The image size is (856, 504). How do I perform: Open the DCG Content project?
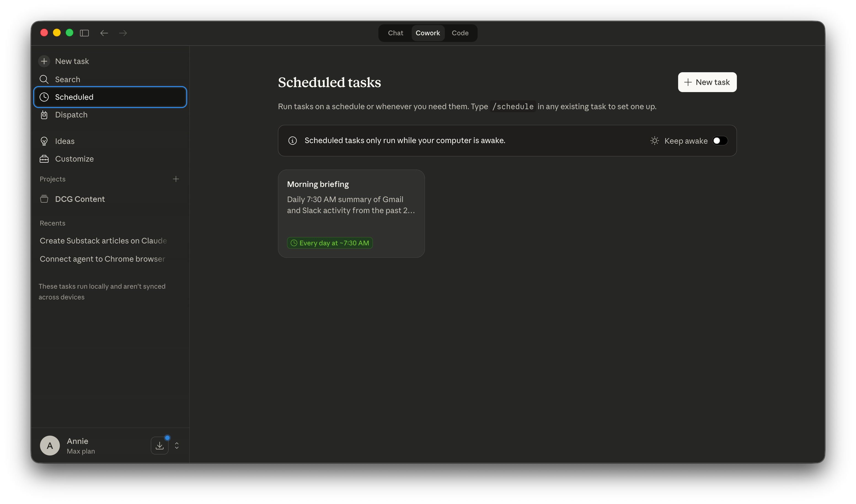click(x=80, y=199)
